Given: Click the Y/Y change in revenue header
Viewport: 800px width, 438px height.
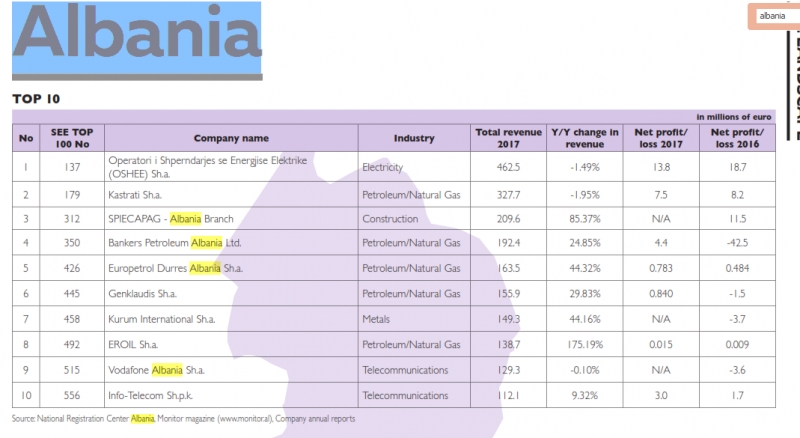Looking at the screenshot, I should click(585, 138).
